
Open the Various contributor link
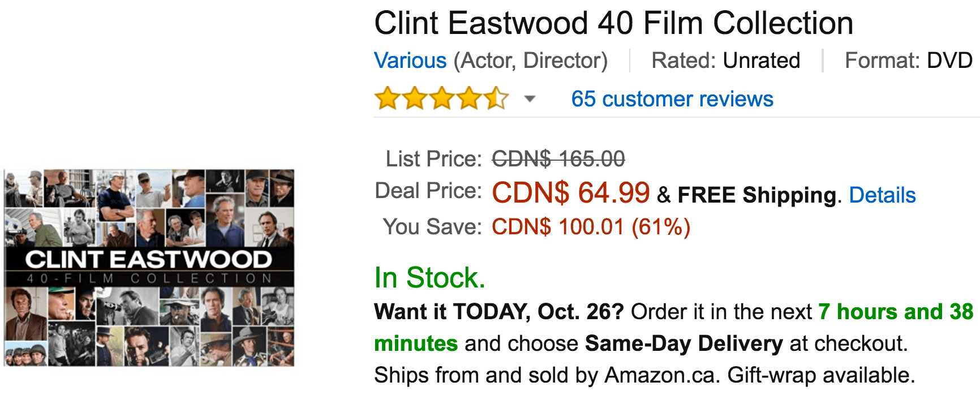[411, 61]
